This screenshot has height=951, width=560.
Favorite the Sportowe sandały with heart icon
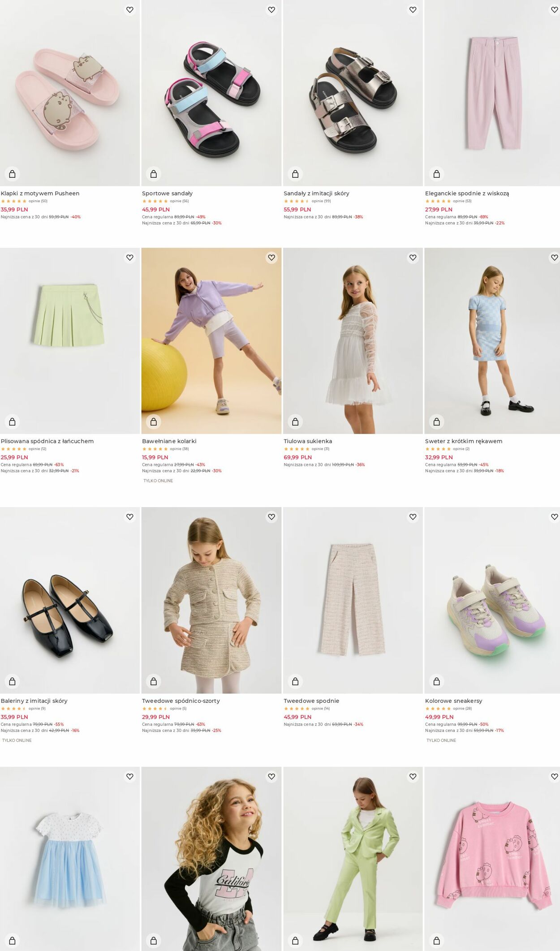(271, 10)
